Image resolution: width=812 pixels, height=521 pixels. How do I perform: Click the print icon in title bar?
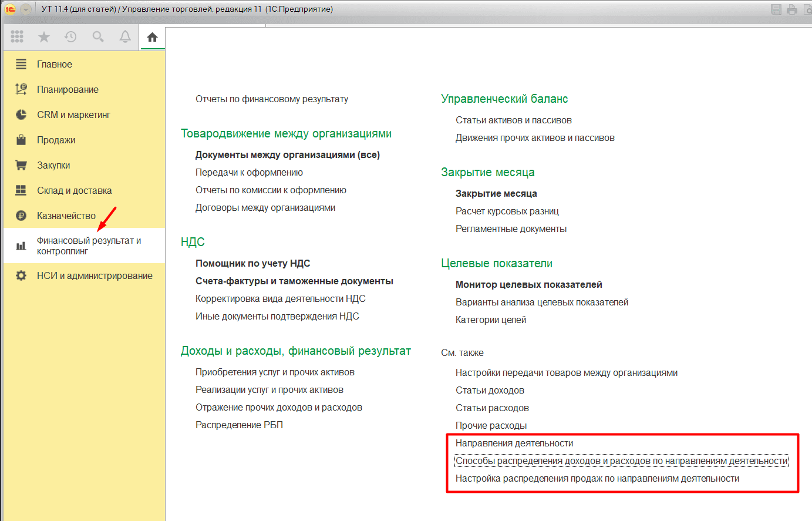[x=792, y=9]
